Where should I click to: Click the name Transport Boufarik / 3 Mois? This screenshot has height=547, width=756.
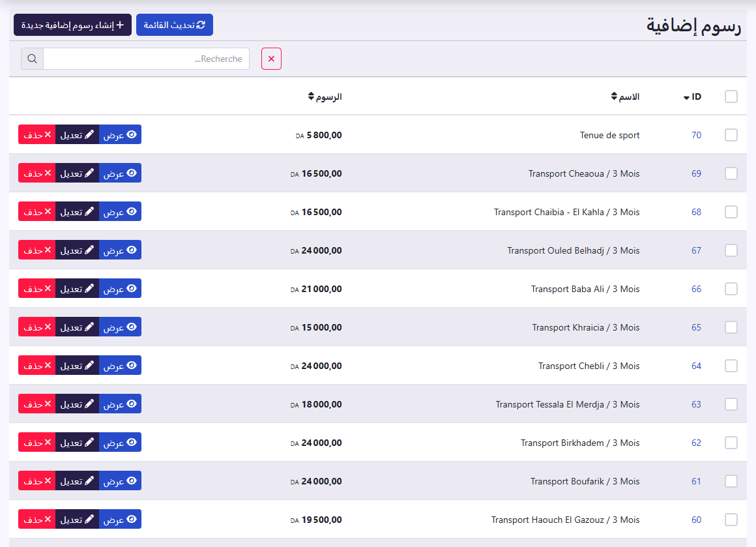coord(585,481)
